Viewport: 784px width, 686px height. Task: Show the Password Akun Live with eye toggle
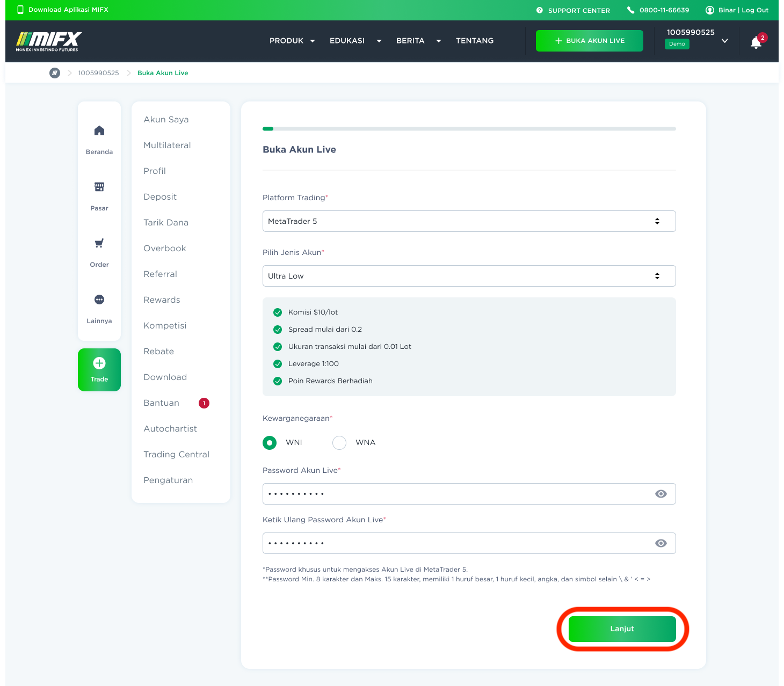coord(661,493)
